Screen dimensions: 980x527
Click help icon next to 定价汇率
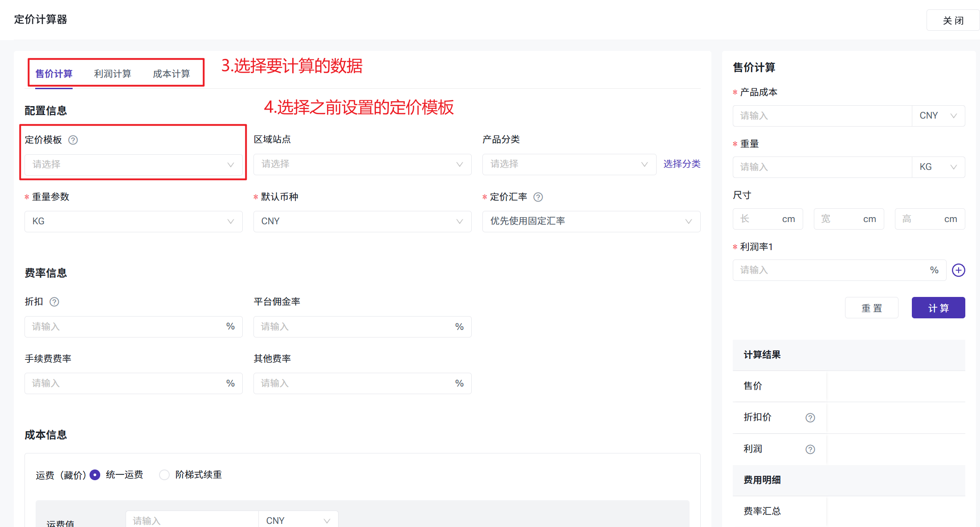click(538, 197)
